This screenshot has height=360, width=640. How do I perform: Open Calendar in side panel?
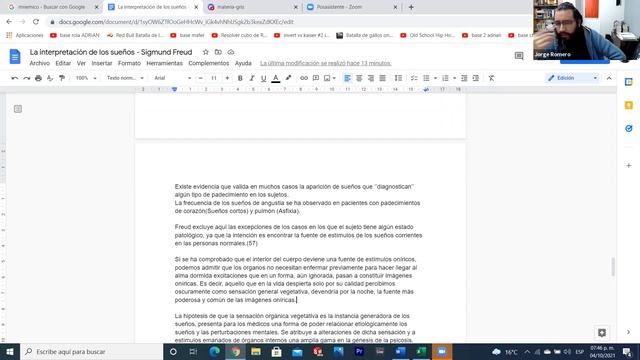click(x=629, y=82)
